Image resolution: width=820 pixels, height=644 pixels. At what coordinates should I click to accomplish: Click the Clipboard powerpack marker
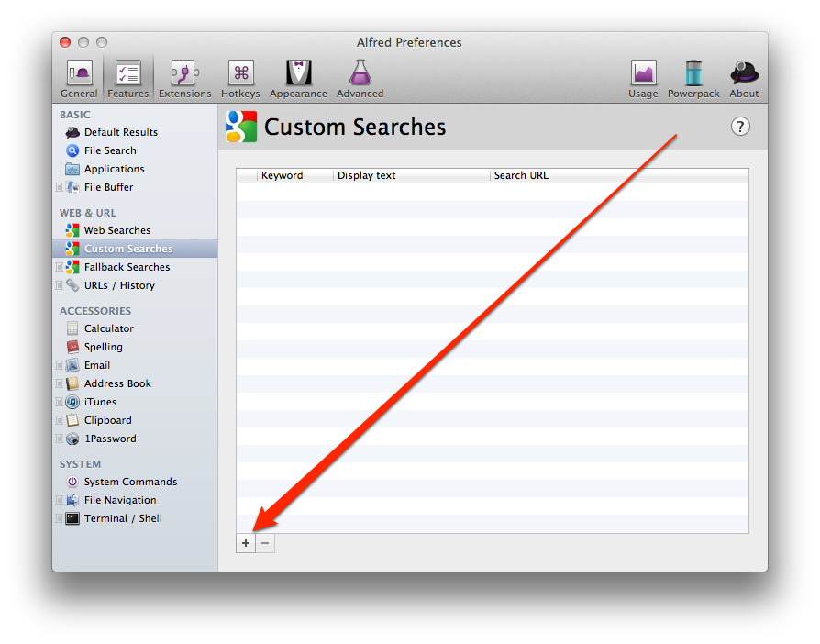click(59, 420)
